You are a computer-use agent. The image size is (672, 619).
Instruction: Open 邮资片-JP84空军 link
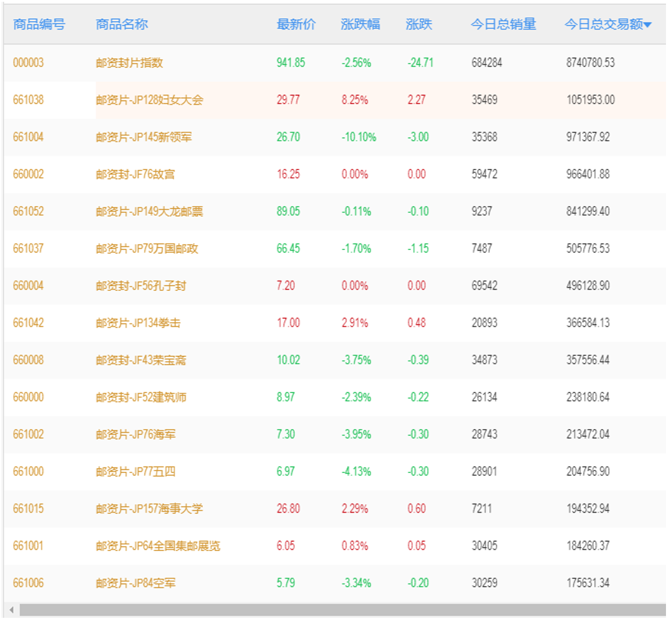click(136, 584)
